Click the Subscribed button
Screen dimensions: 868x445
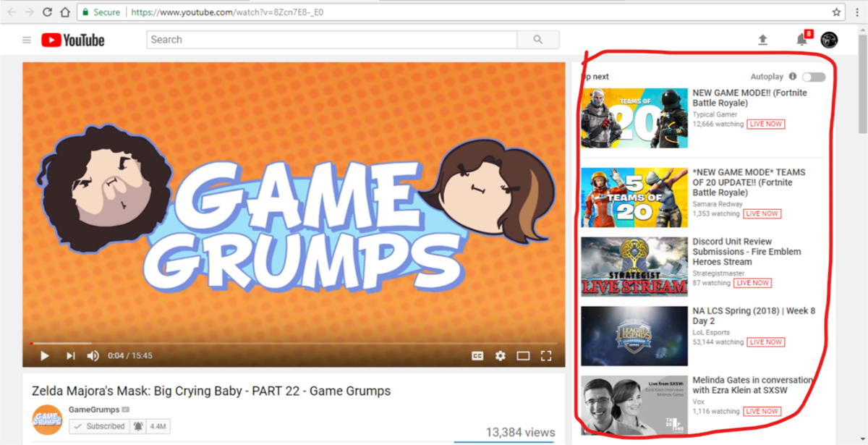[x=98, y=426]
